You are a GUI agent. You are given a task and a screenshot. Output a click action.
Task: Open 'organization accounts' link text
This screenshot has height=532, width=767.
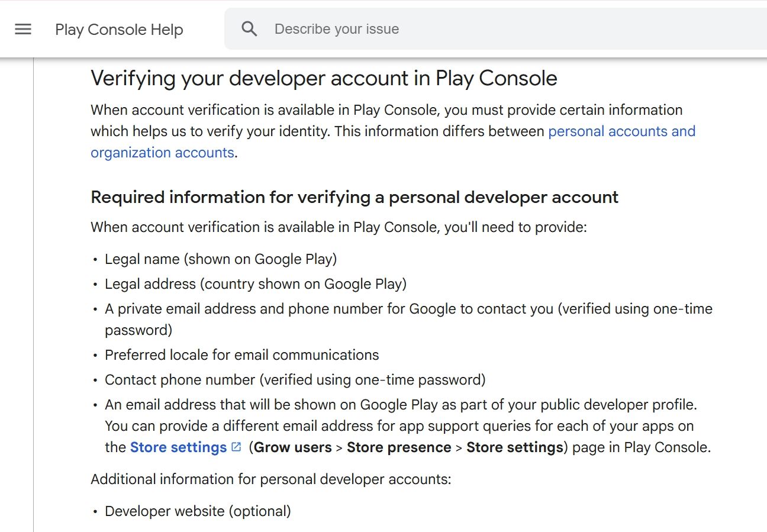click(x=162, y=153)
